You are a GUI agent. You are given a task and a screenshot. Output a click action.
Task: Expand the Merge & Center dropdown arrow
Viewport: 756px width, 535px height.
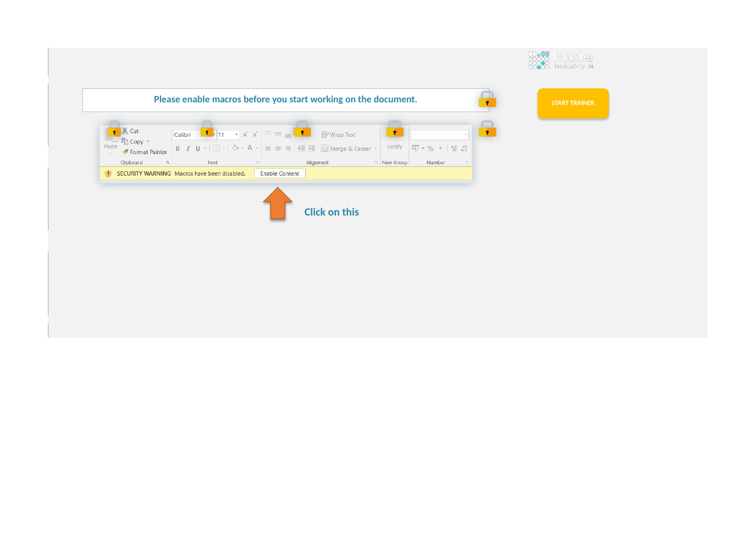(376, 149)
